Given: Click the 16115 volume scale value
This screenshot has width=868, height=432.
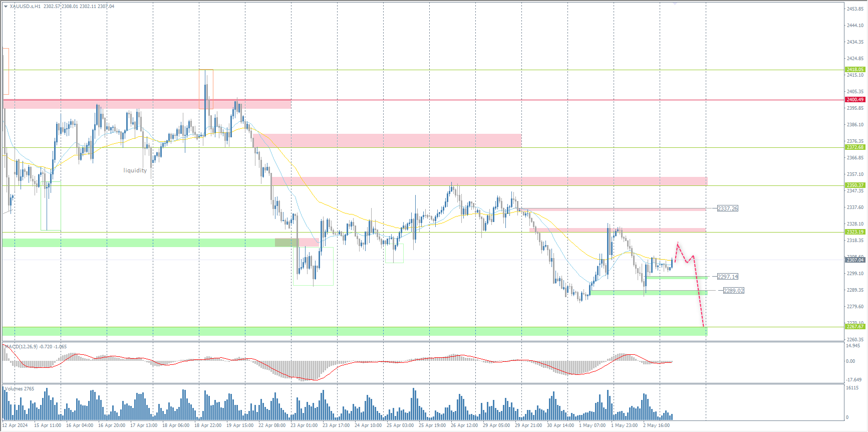Looking at the screenshot, I should pos(852,388).
